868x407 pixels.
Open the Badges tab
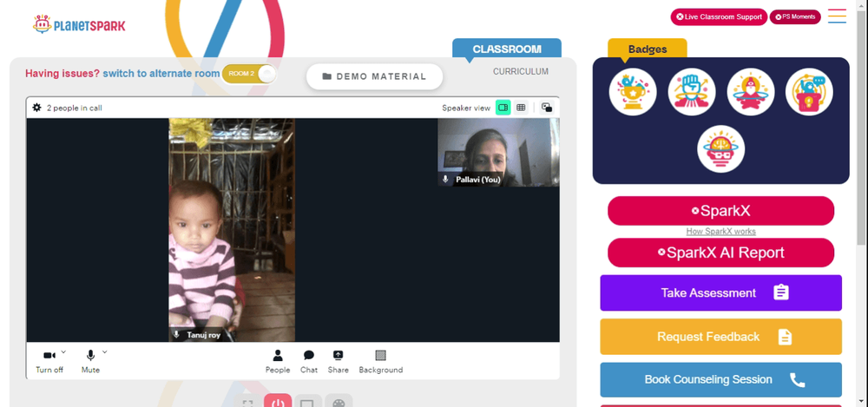point(648,49)
